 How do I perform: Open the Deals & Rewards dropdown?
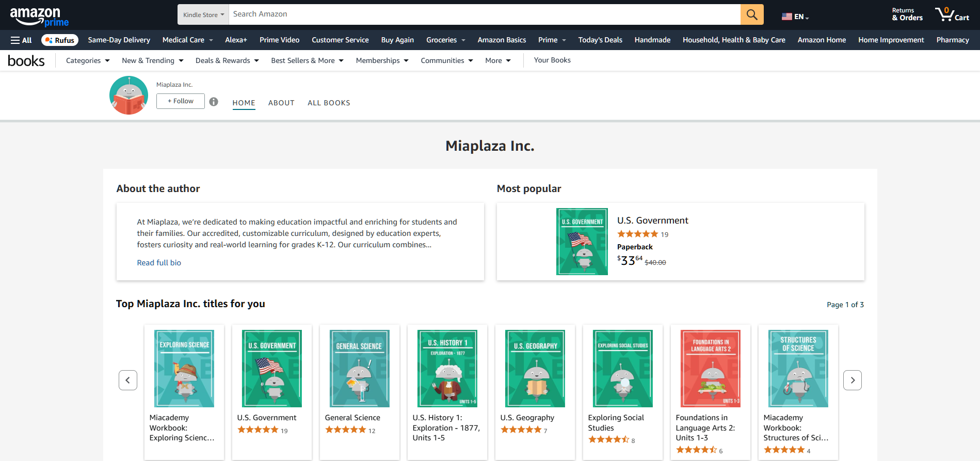coord(227,60)
